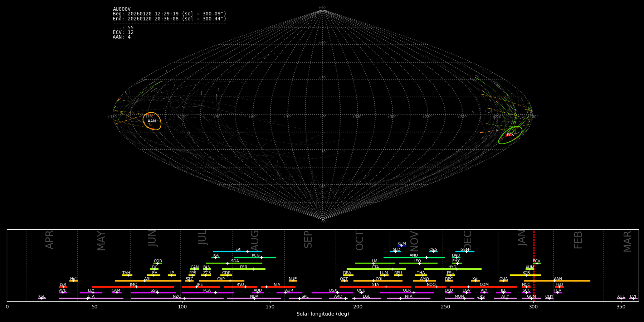Click the SDA shower activity bar
644x322 pixels.
coord(234,263)
